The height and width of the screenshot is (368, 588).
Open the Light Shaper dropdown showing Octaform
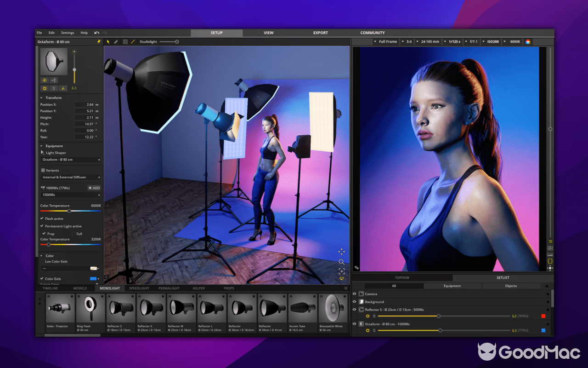[70, 159]
